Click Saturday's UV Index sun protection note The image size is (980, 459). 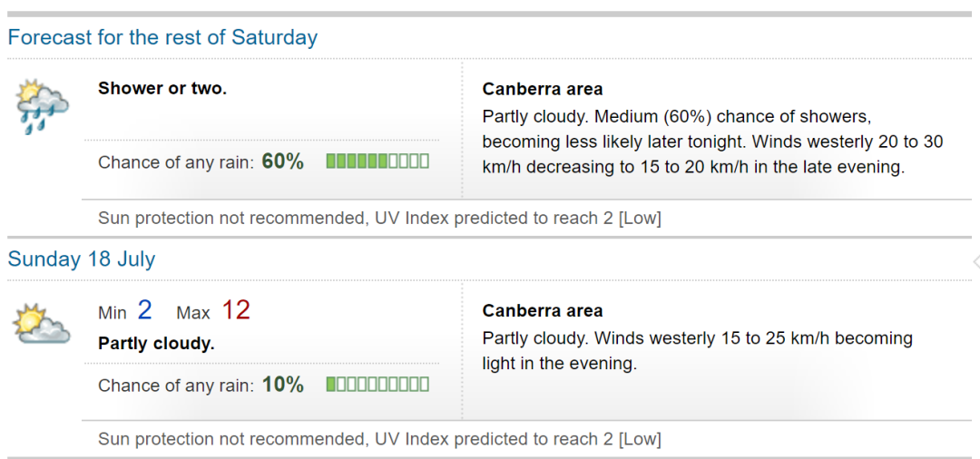pos(379,219)
